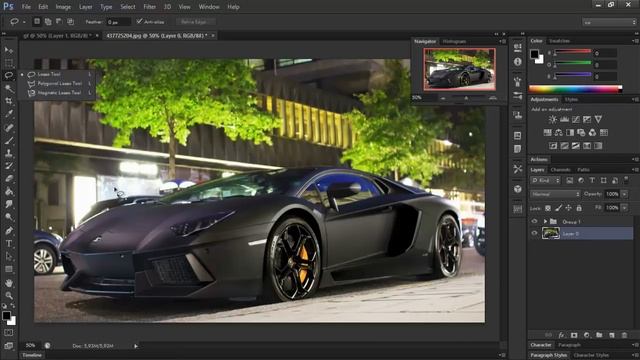This screenshot has width=640, height=360.
Task: Open the layer Kind filter dropdown
Action: click(x=545, y=180)
